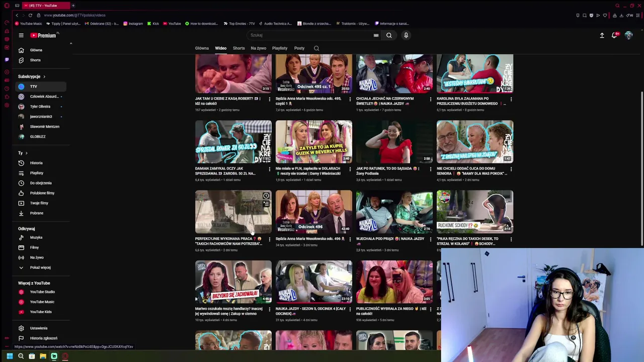Switch to the Główna channel tab
The height and width of the screenshot is (362, 644).
[202, 48]
